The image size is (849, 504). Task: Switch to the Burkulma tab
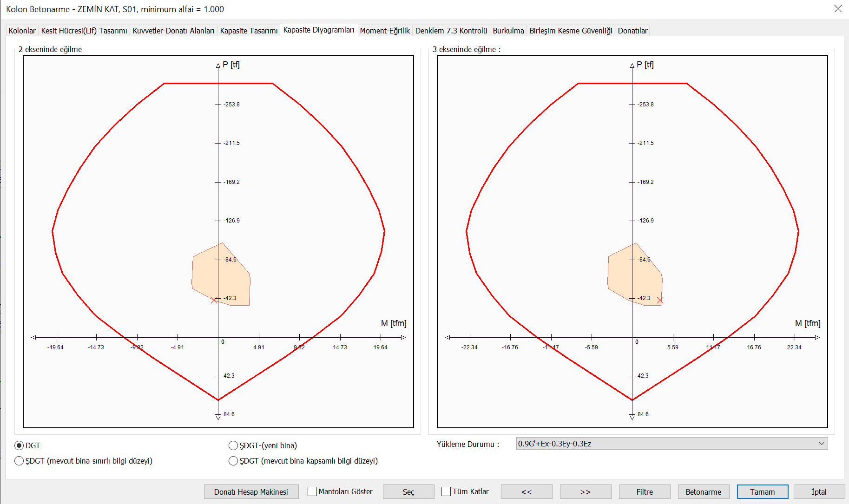(x=508, y=30)
